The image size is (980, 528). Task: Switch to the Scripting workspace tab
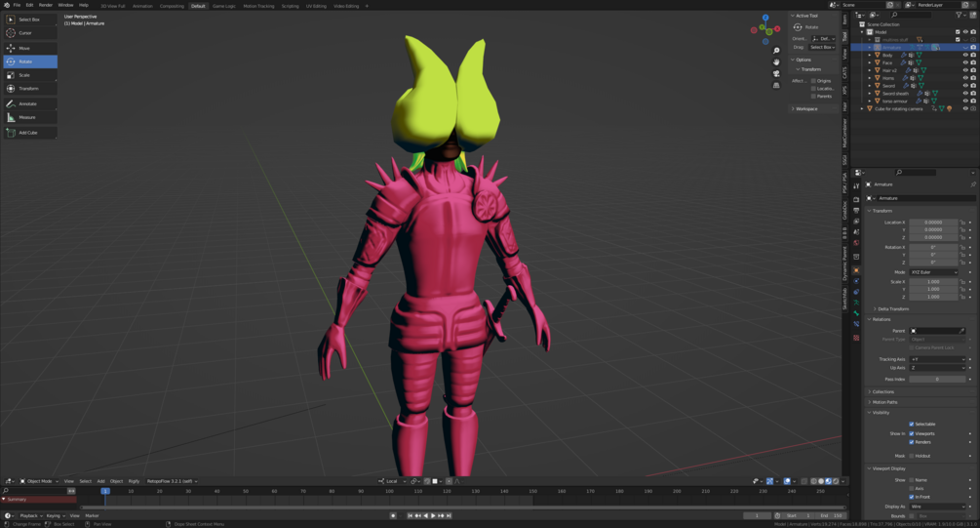[x=290, y=6]
